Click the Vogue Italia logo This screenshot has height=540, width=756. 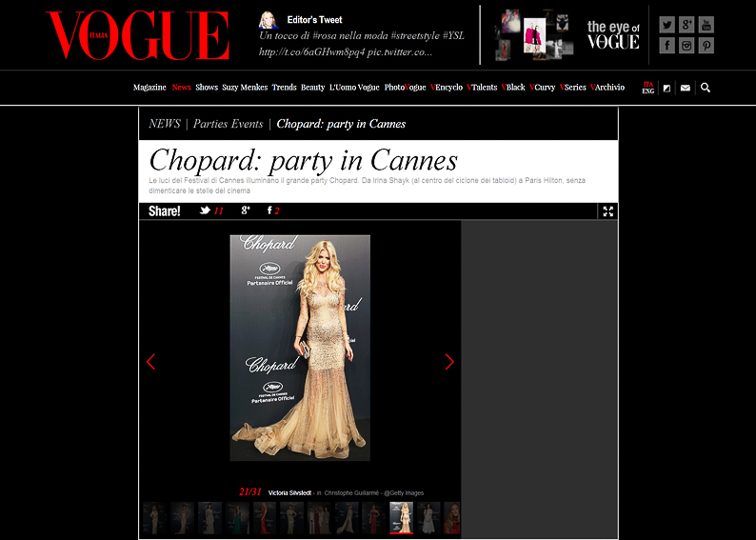(137, 36)
